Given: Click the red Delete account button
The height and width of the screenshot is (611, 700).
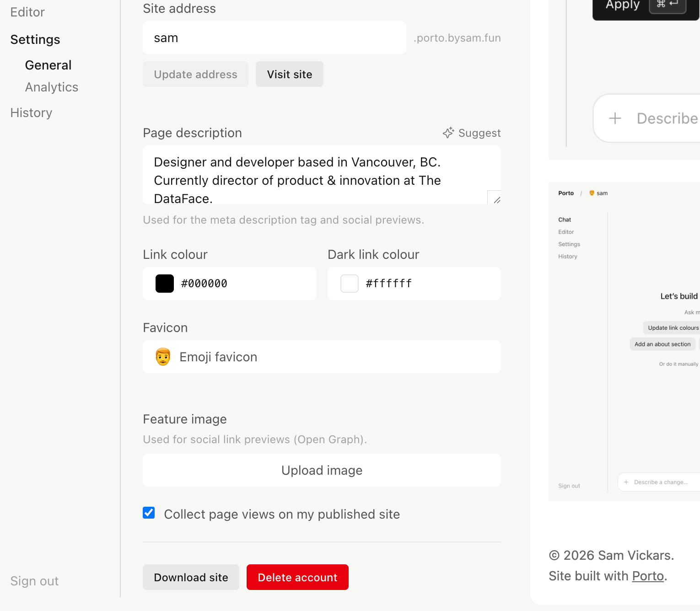Looking at the screenshot, I should click(297, 577).
